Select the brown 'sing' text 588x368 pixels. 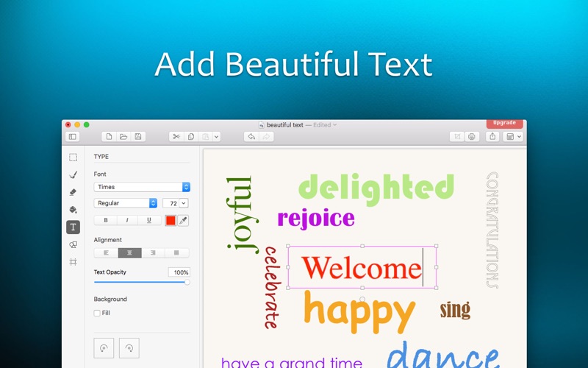(455, 310)
